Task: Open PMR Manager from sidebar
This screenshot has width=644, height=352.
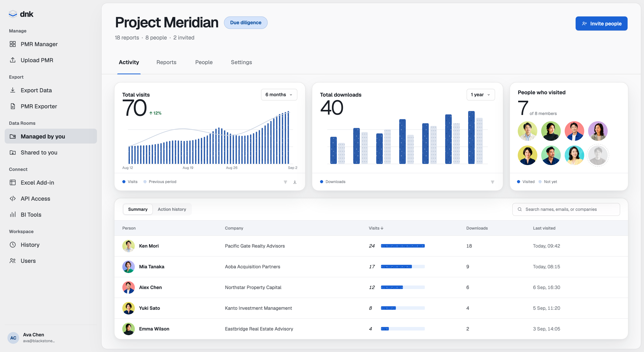Action: click(x=51, y=44)
